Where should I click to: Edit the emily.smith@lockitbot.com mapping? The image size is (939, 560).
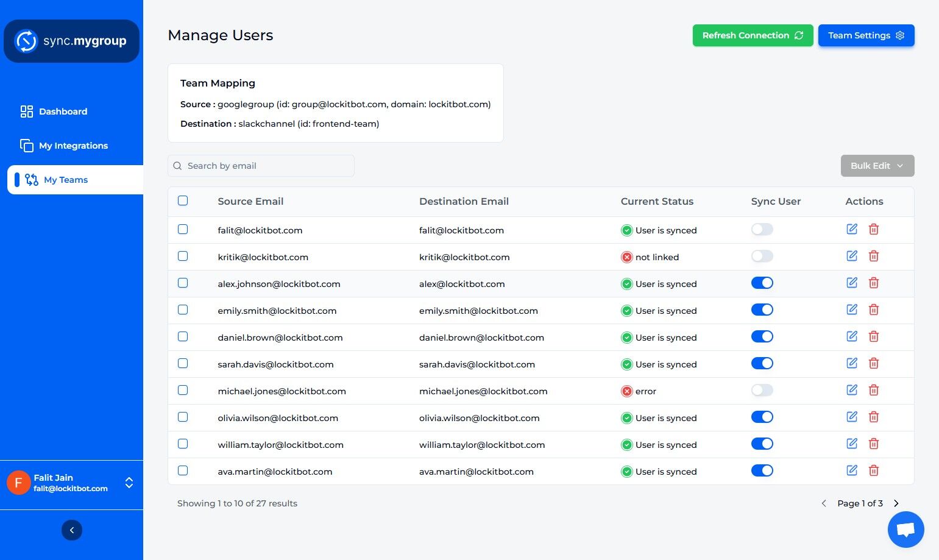pos(852,310)
